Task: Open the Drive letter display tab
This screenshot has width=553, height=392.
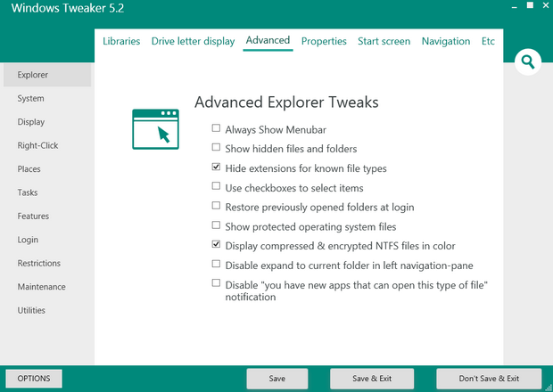Action: [193, 41]
